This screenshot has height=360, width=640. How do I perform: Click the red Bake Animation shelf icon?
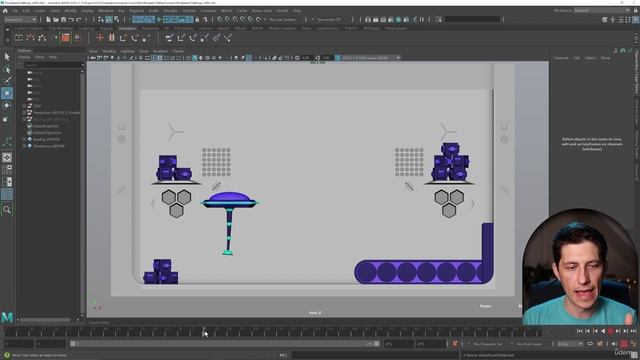point(65,38)
